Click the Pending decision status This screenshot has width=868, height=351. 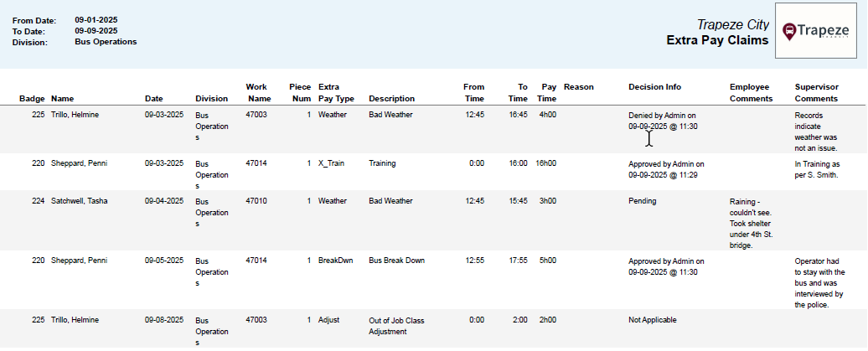coord(643,201)
